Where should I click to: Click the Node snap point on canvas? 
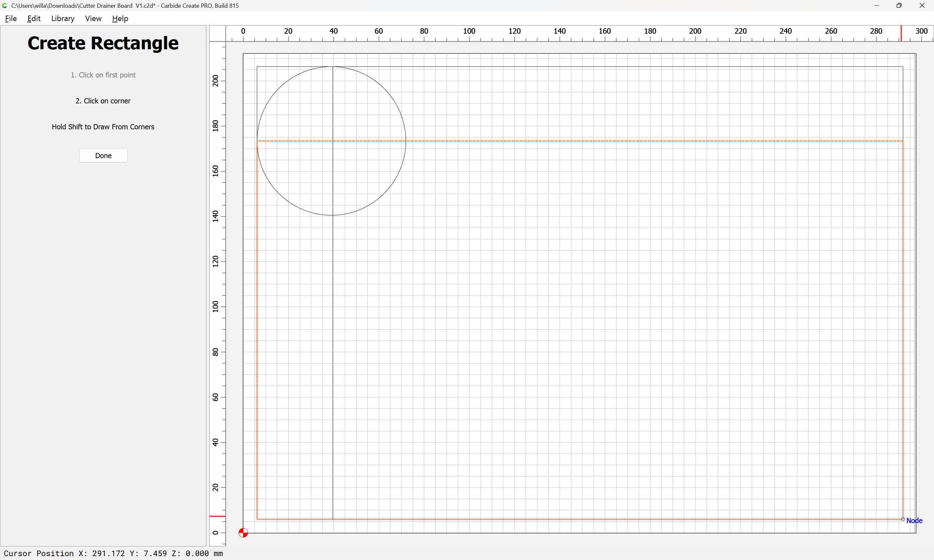click(x=903, y=519)
